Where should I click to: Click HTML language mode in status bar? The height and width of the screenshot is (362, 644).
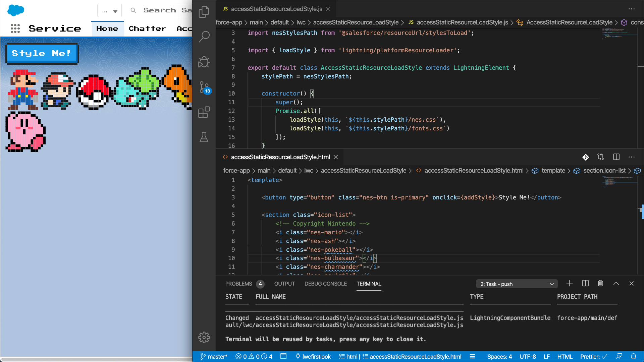point(565,357)
